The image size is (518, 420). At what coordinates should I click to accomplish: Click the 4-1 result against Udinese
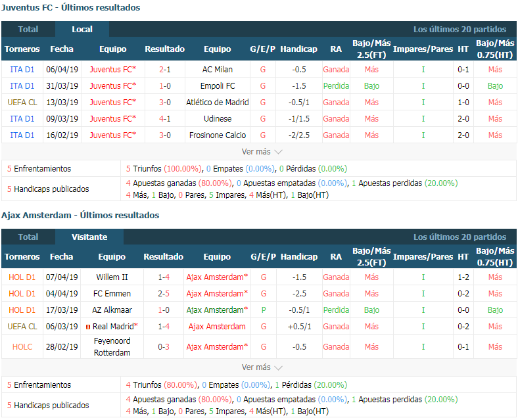click(x=165, y=118)
